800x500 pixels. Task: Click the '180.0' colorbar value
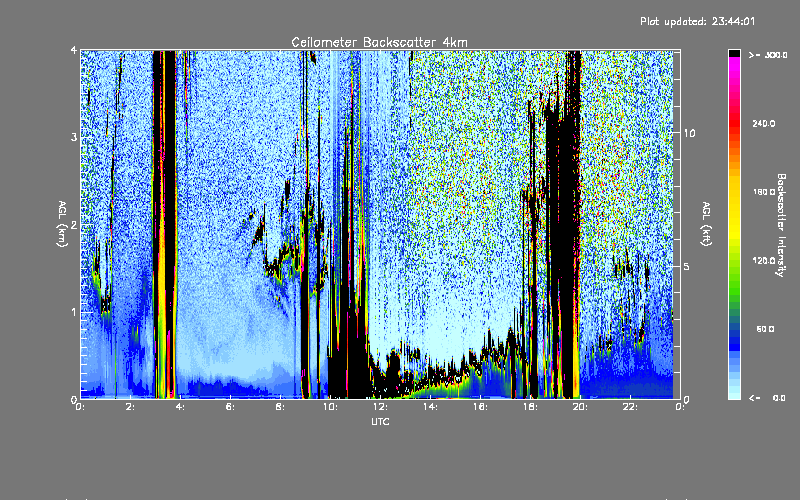[763, 192]
